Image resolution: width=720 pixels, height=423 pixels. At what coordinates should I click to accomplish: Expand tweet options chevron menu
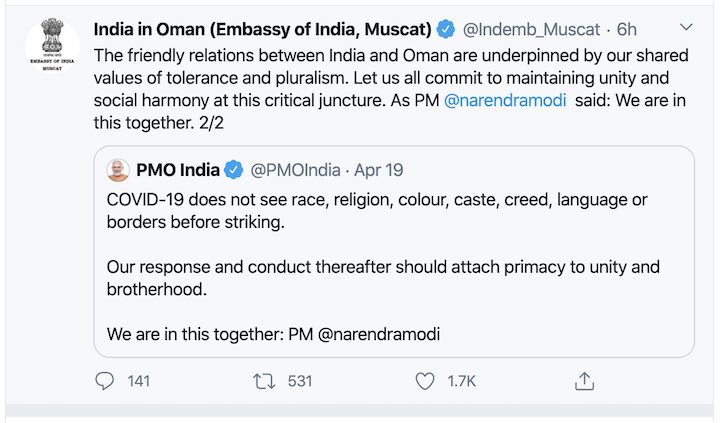(x=685, y=26)
